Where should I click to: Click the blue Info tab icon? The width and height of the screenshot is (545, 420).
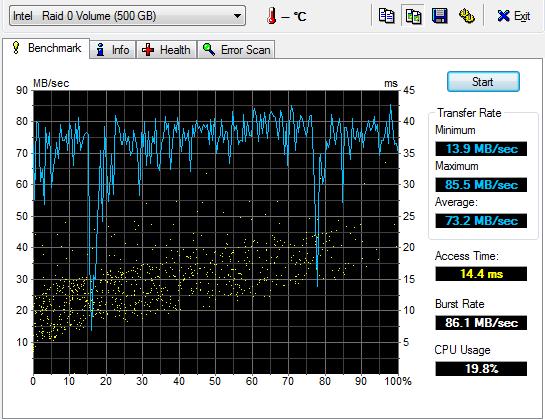(100, 50)
